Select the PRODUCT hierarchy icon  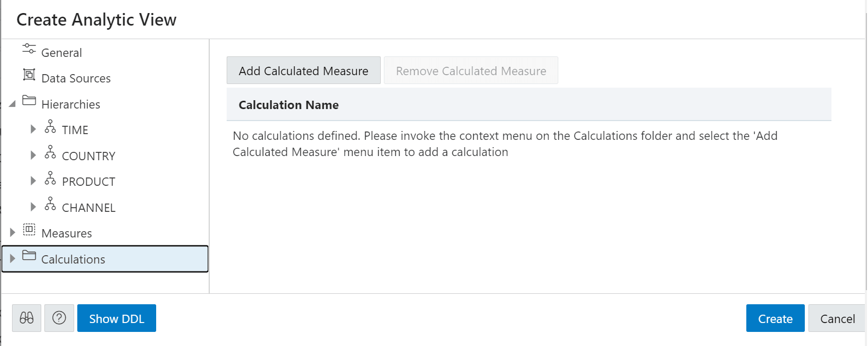click(x=50, y=177)
